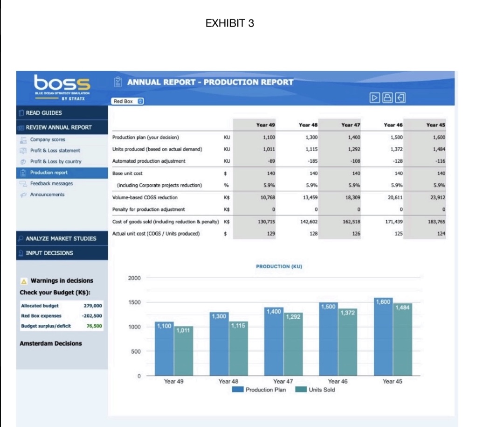Click Warnings in decisions heading

point(62,280)
